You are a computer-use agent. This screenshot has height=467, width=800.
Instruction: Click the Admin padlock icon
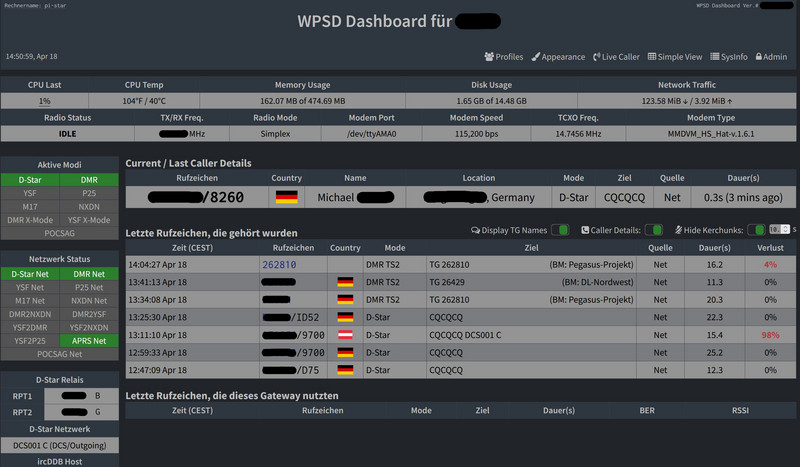coord(759,57)
